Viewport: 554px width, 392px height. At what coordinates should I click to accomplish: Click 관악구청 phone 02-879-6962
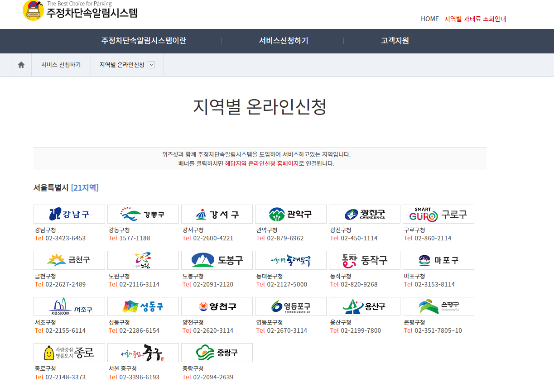tap(285, 238)
